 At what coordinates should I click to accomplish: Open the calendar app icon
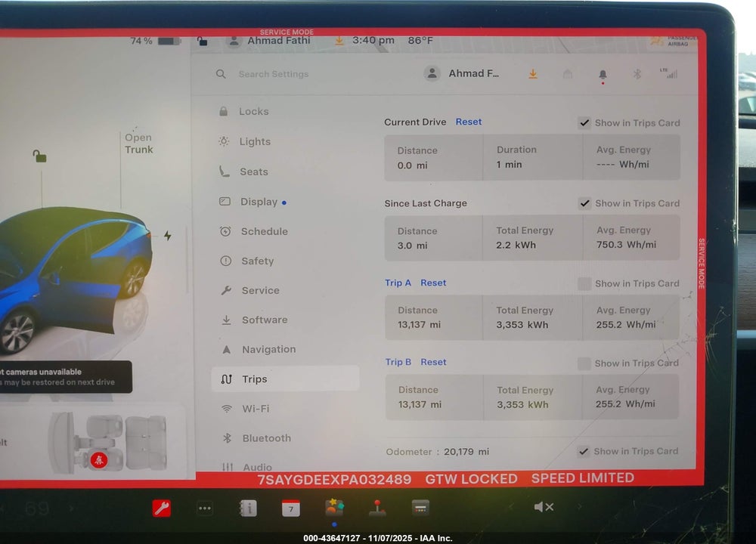tap(291, 508)
